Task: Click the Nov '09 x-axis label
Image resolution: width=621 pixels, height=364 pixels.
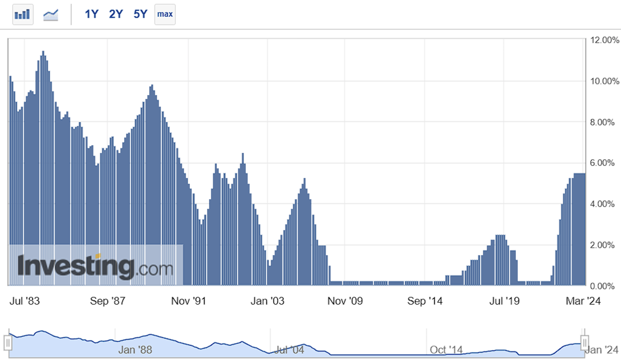Action: [x=345, y=301]
